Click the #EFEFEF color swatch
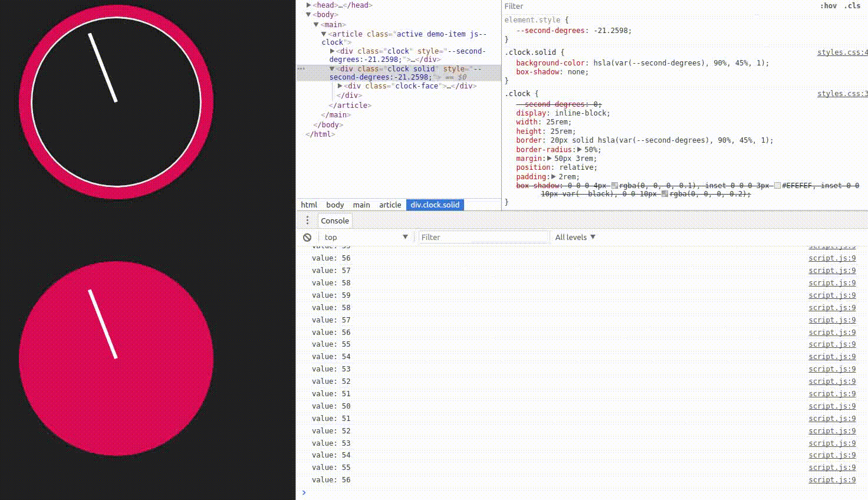This screenshot has height=500, width=868. [x=778, y=186]
